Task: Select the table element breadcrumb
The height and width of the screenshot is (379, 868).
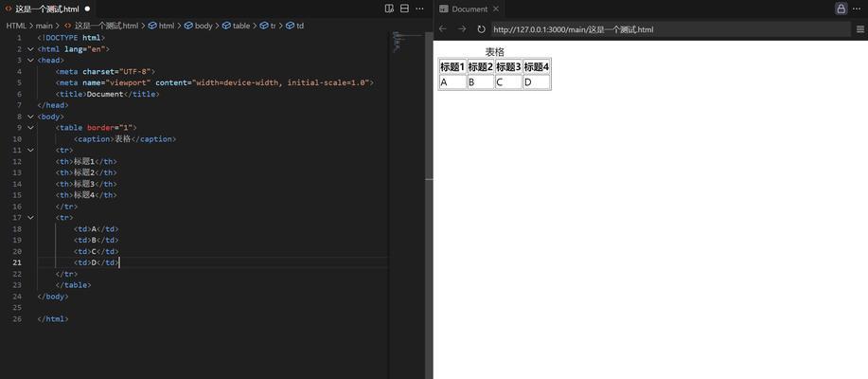Action: click(x=237, y=26)
